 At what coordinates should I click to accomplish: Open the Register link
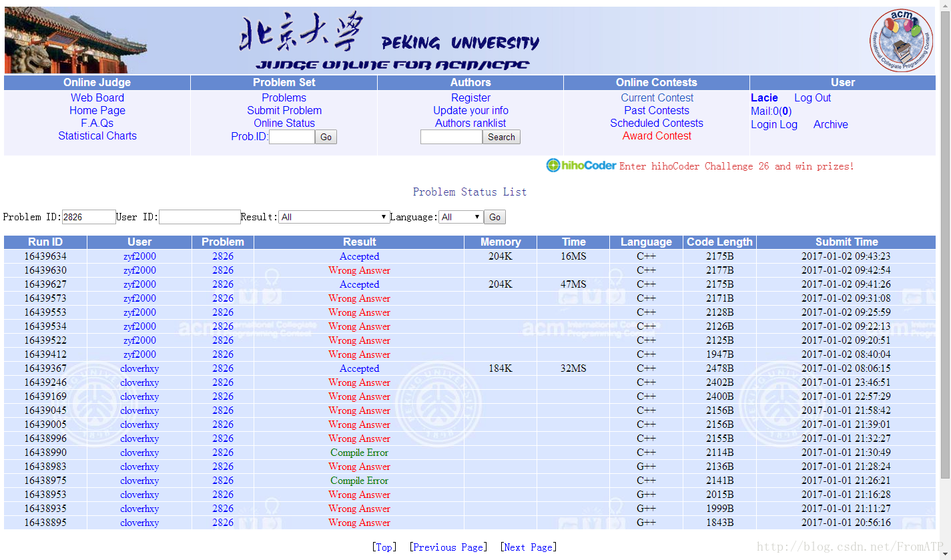[x=470, y=97]
